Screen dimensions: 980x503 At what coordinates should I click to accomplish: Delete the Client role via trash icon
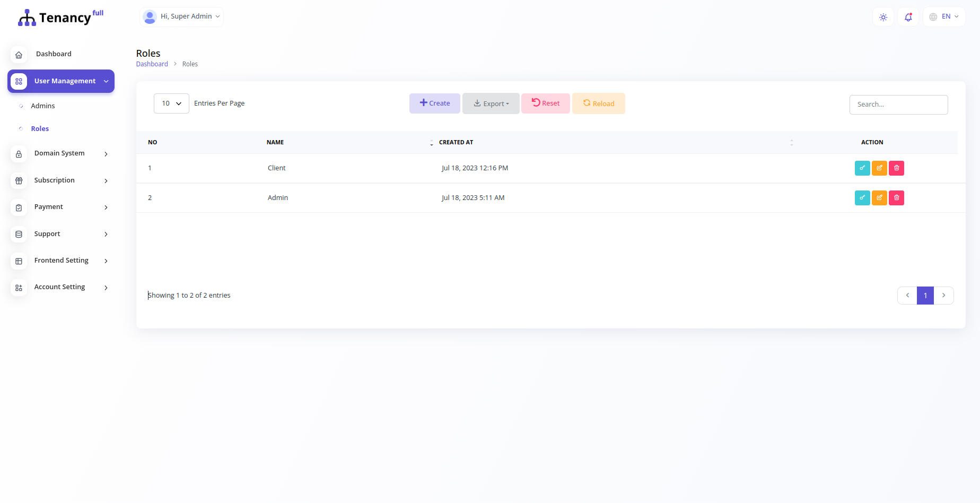click(x=896, y=168)
